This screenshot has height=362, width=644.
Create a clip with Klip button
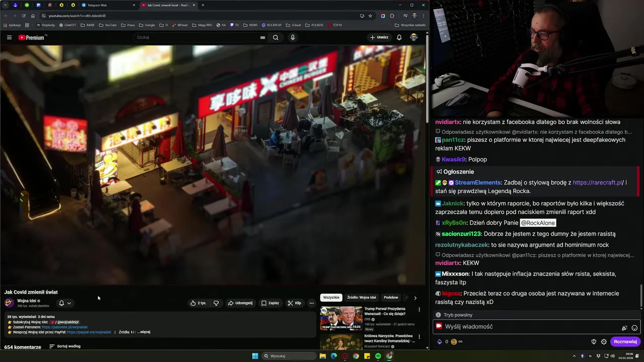(x=294, y=303)
